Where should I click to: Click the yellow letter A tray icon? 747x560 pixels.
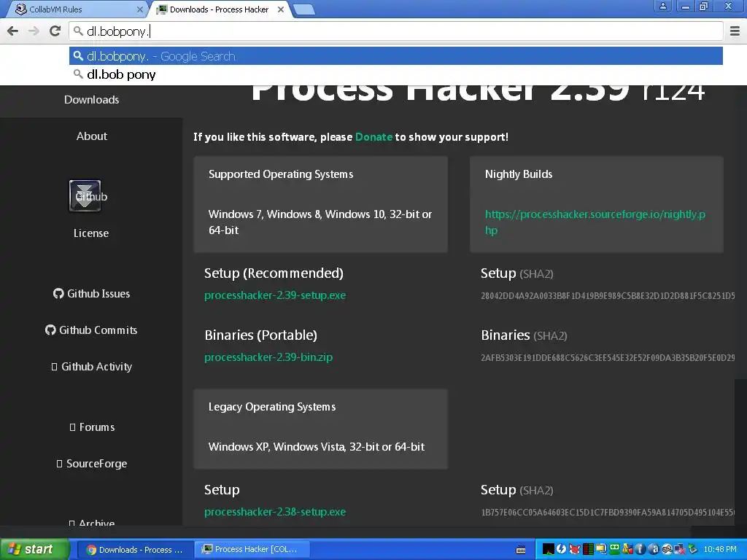(628, 549)
